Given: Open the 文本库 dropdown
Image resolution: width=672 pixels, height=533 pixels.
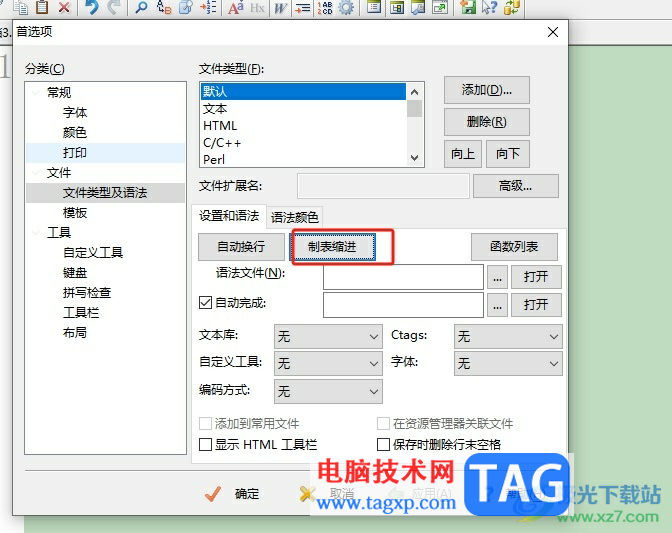Looking at the screenshot, I should (x=328, y=336).
